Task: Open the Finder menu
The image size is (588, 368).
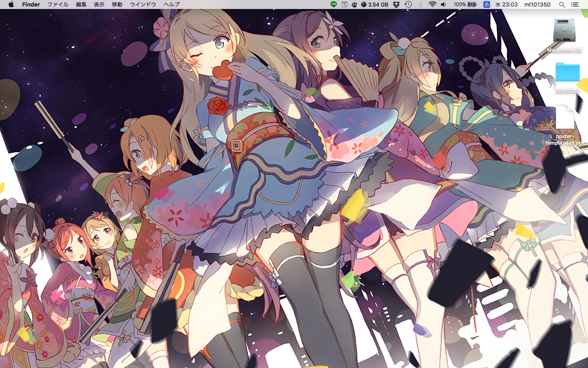Action: pos(31,4)
